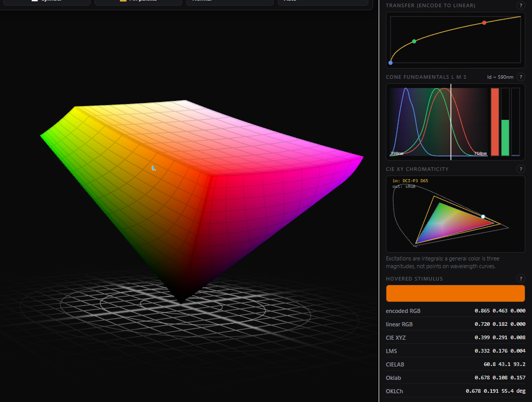Click the CIELAB value 60.8 43.1 93.2
532x402 pixels.
click(504, 364)
